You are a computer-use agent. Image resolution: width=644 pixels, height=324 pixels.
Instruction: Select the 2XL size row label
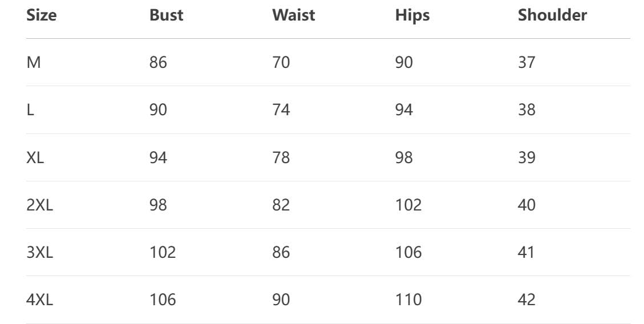pos(39,205)
